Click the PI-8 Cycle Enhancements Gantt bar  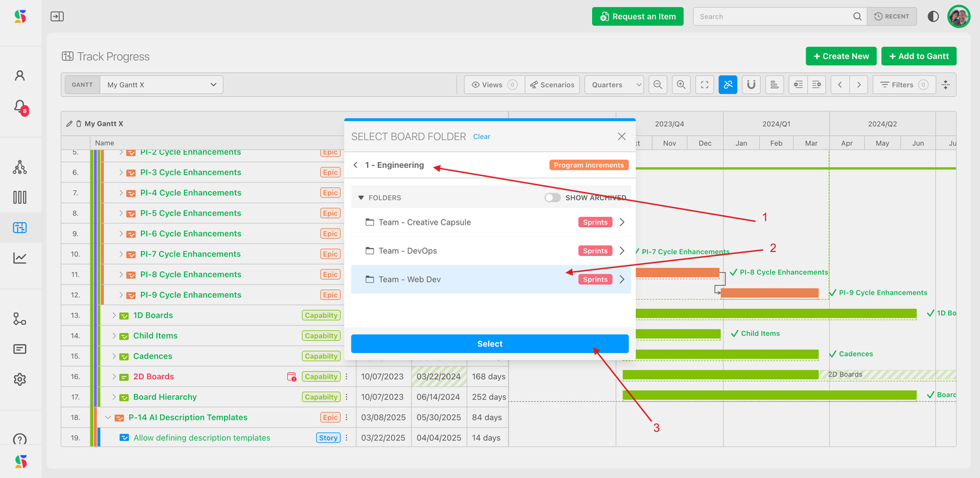tap(677, 273)
